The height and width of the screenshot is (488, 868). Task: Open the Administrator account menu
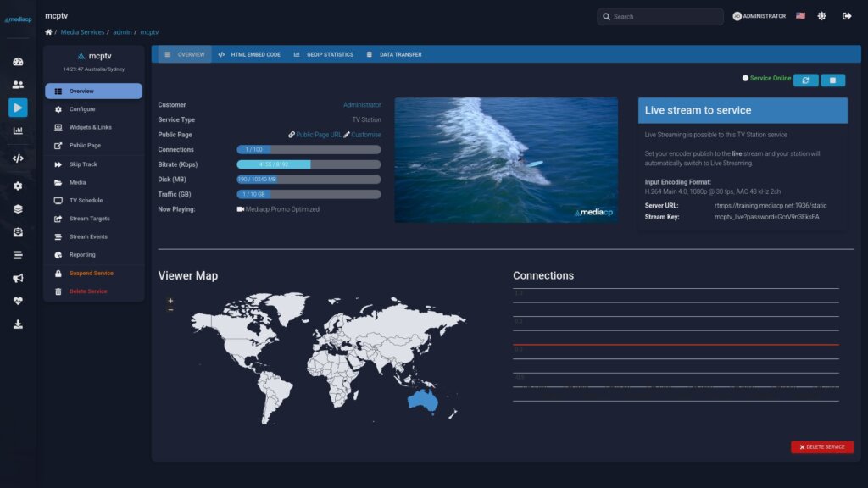759,16
